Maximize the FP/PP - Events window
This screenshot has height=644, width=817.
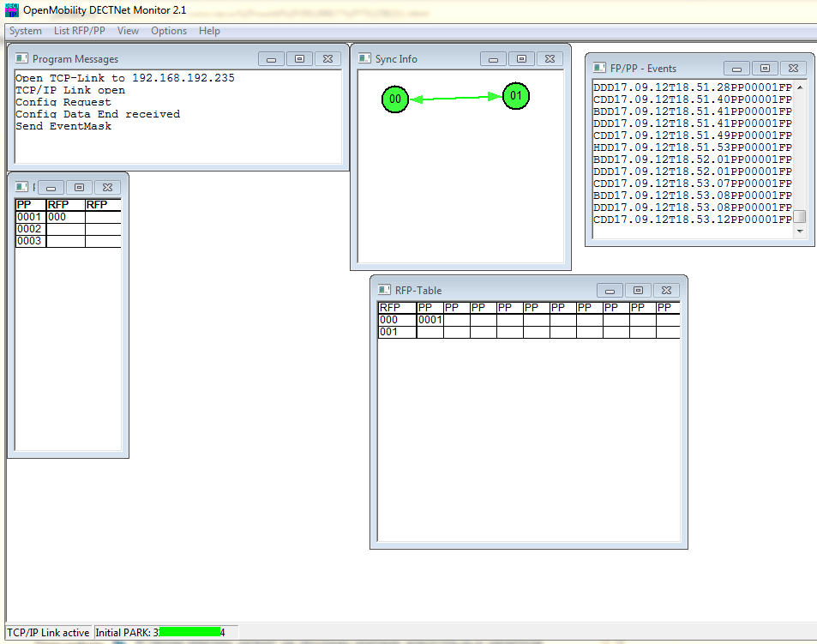point(765,69)
